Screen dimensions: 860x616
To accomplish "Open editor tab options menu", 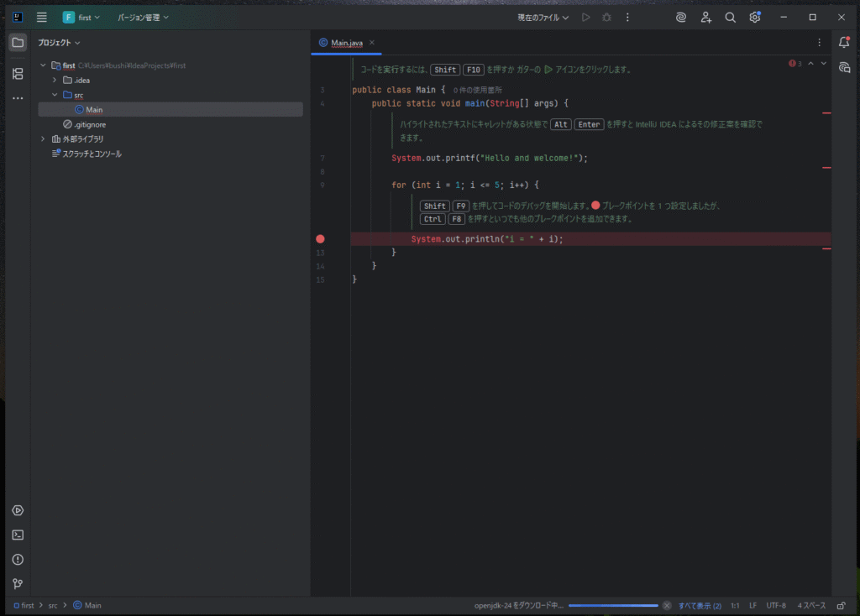I will (x=820, y=43).
